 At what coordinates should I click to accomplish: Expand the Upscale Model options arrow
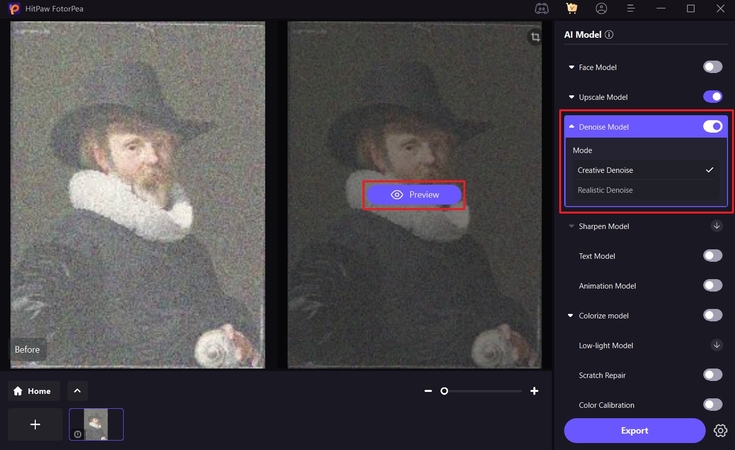pos(571,97)
